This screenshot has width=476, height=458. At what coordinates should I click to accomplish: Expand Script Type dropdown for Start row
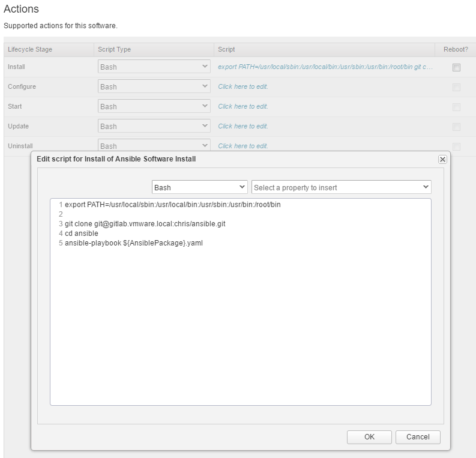pyautogui.click(x=154, y=107)
